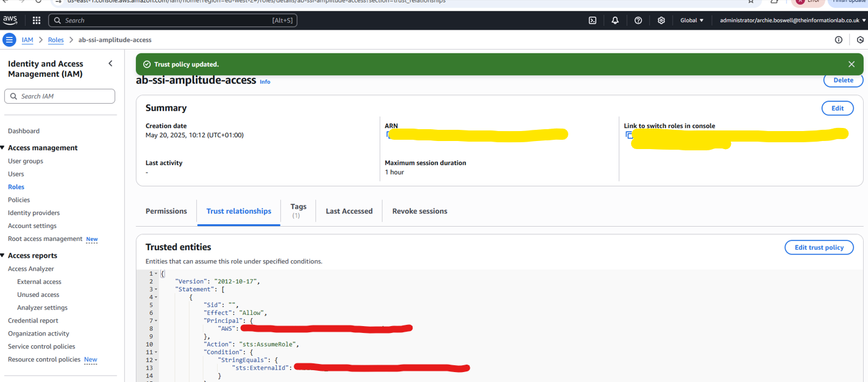
Task: Collapse the Access reports section
Action: (3, 255)
